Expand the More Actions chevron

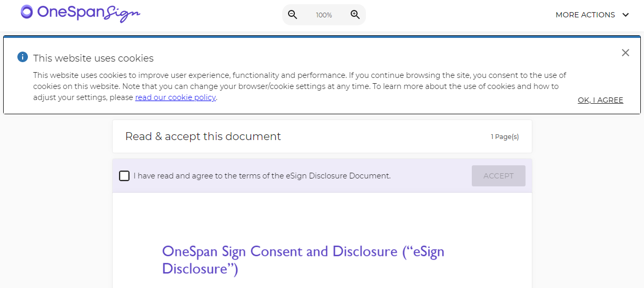click(x=626, y=15)
